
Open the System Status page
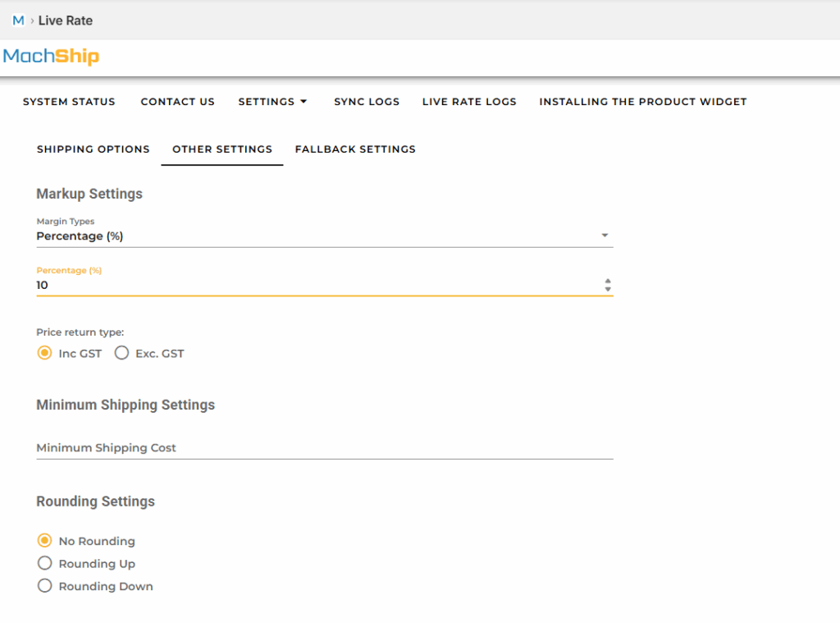pyautogui.click(x=69, y=102)
